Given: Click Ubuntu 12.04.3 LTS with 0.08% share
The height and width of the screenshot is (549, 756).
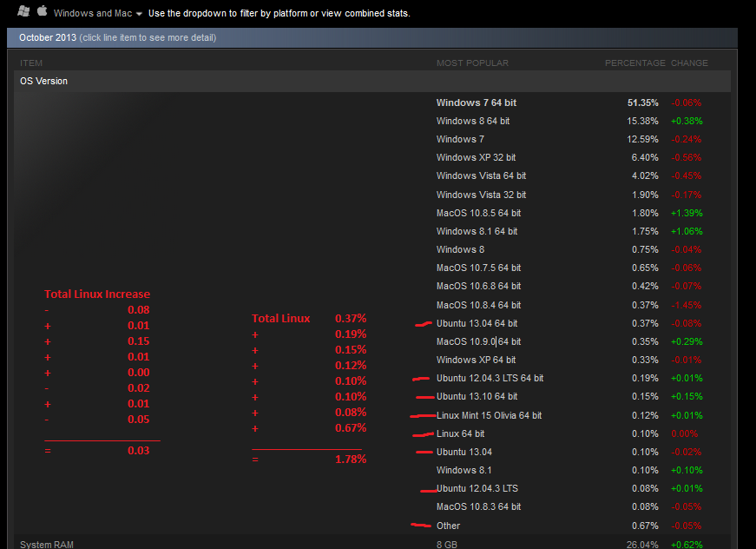Looking at the screenshot, I should click(477, 489).
